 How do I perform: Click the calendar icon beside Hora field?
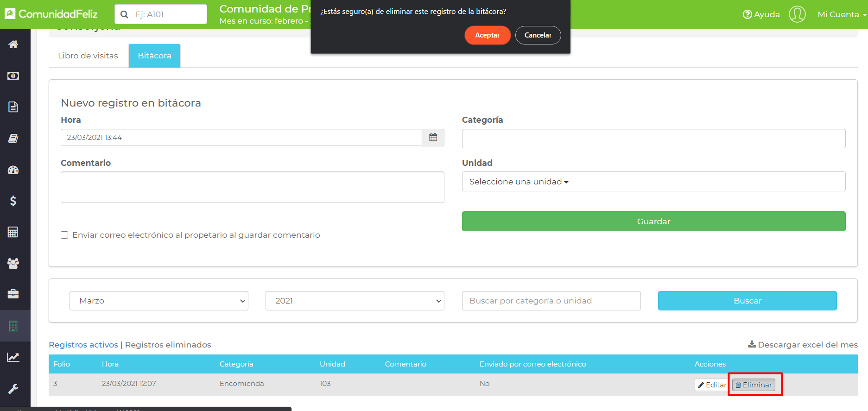click(x=433, y=138)
